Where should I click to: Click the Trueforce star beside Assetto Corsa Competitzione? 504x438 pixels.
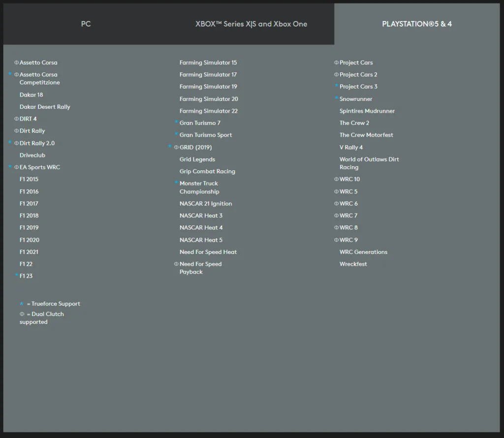tap(10, 74)
